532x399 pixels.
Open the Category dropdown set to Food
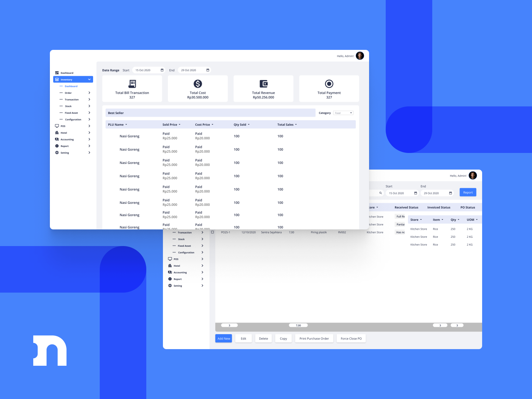[x=343, y=113]
